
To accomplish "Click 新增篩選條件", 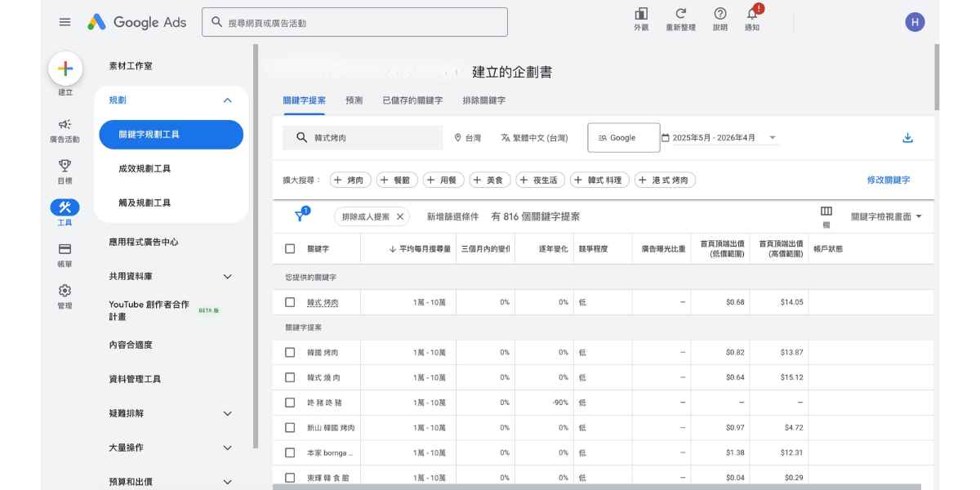I will point(454,216).
